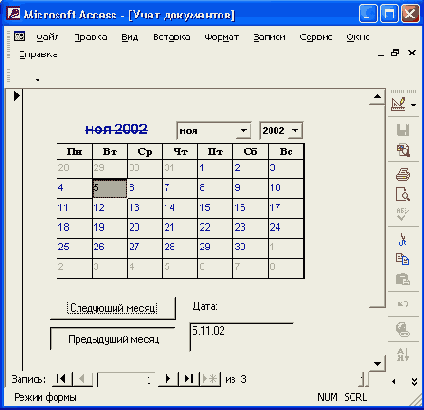Click the form's vertical scrollbar down arrow

pyautogui.click(x=377, y=363)
